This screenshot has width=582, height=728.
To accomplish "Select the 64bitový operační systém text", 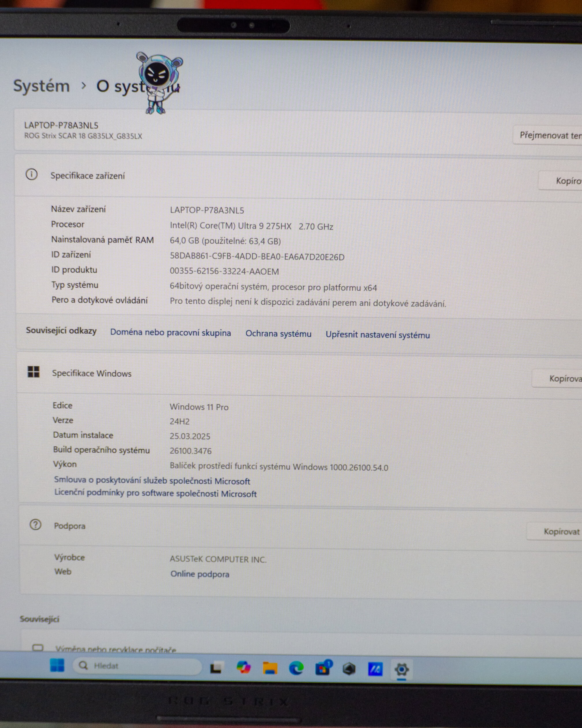I will click(273, 287).
